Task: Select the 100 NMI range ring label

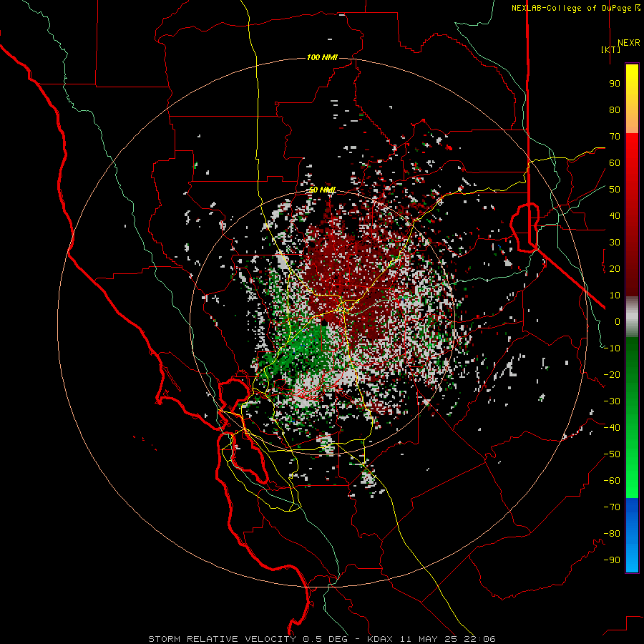Action: click(x=322, y=57)
